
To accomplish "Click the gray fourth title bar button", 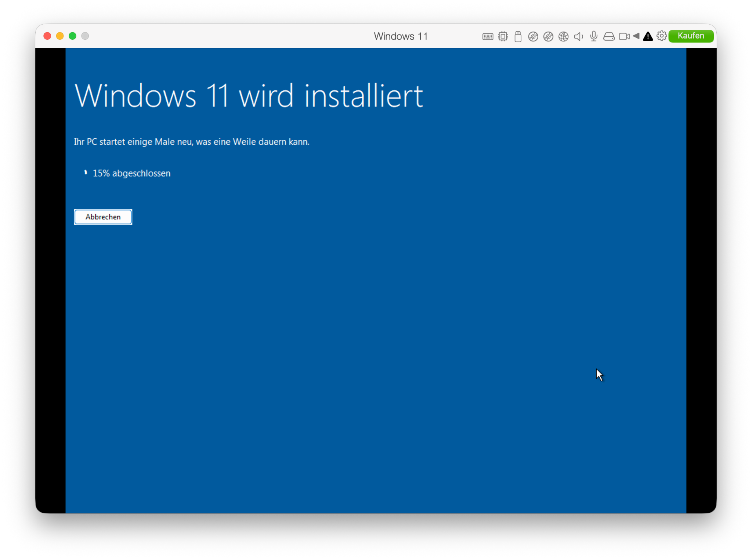I will 85,36.
